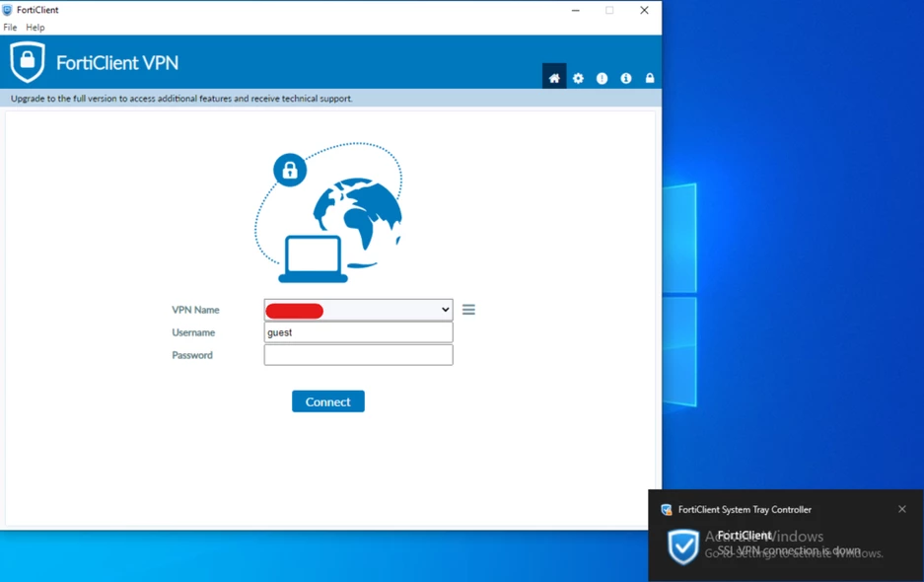Click the Connect button

click(x=328, y=401)
